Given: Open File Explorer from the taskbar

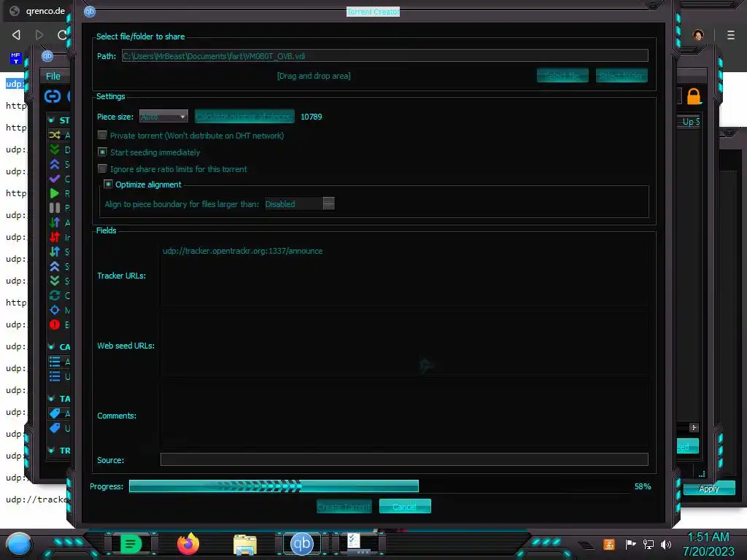Looking at the screenshot, I should 245,545.
